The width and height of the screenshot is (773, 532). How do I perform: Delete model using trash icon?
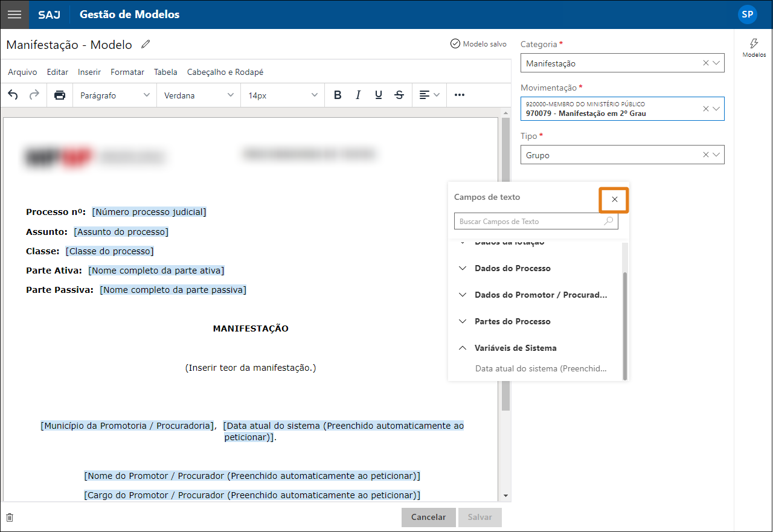(x=10, y=518)
